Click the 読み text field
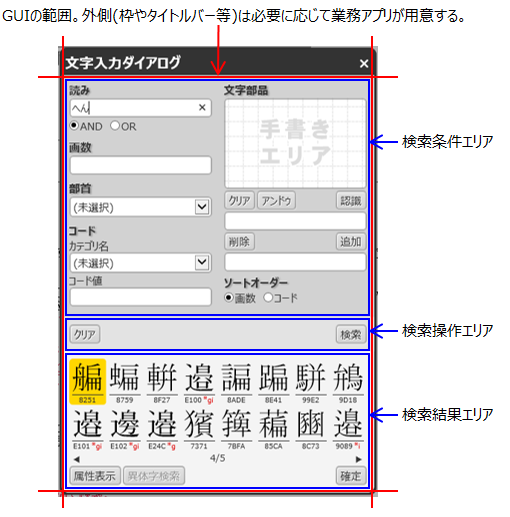Viewport: 510px width, 517px height. point(141,108)
